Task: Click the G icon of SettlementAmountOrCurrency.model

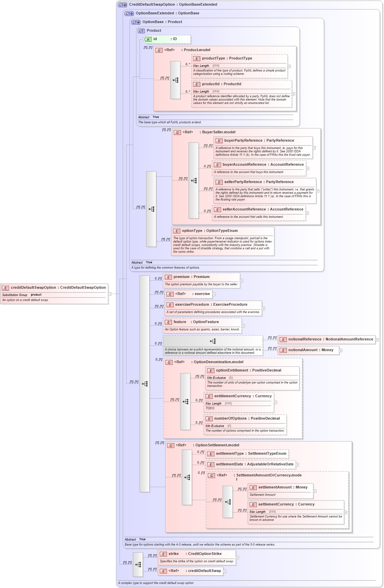Action: click(x=211, y=475)
